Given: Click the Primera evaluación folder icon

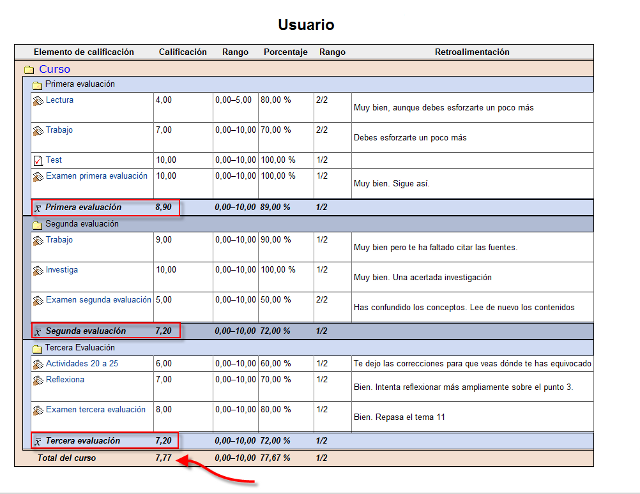Looking at the screenshot, I should tap(37, 85).
